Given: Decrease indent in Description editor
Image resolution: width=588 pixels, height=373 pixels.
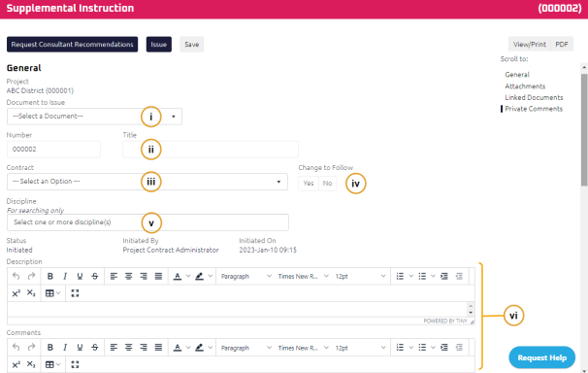Looking at the screenshot, I should (x=459, y=276).
